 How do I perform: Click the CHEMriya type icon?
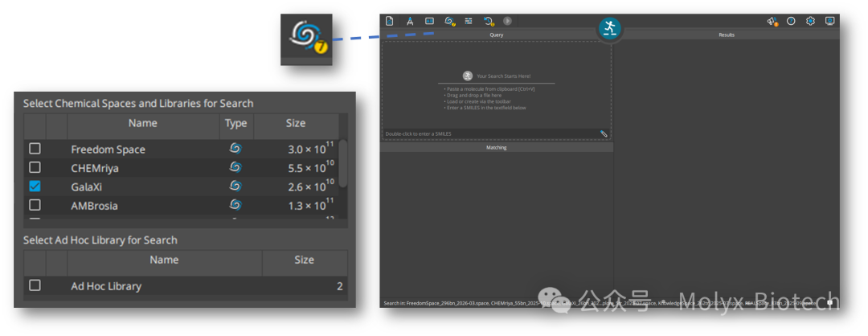pyautogui.click(x=235, y=167)
